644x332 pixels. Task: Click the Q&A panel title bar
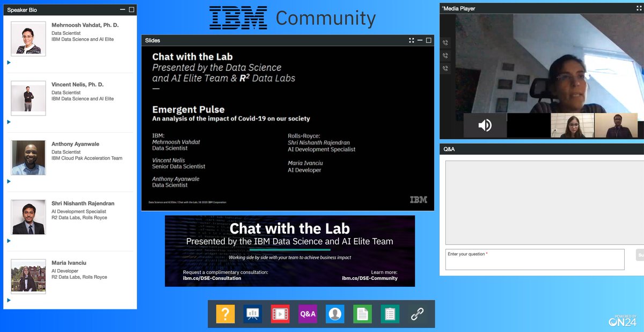(541, 149)
